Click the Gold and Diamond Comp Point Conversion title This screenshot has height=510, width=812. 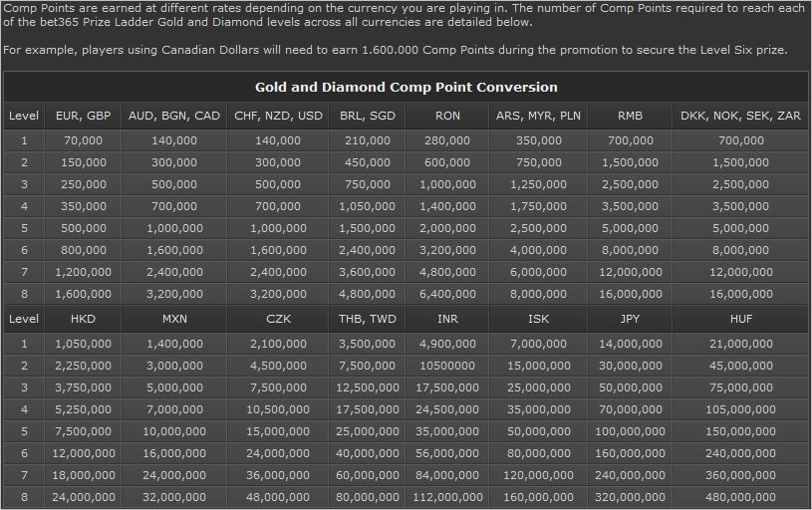[x=406, y=87]
